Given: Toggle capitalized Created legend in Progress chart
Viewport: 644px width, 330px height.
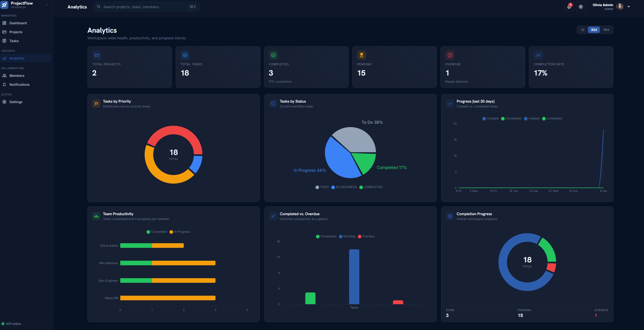Looking at the screenshot, I should 490,118.
